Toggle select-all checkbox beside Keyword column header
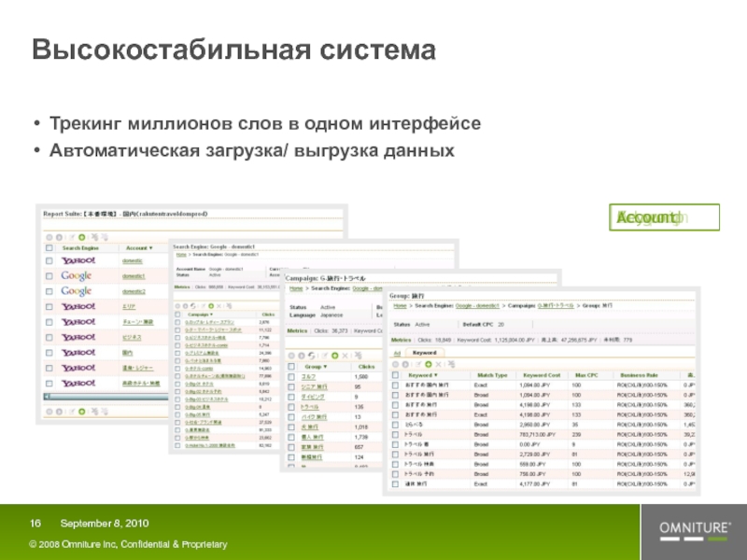This screenshot has height=560, width=747. click(x=395, y=375)
